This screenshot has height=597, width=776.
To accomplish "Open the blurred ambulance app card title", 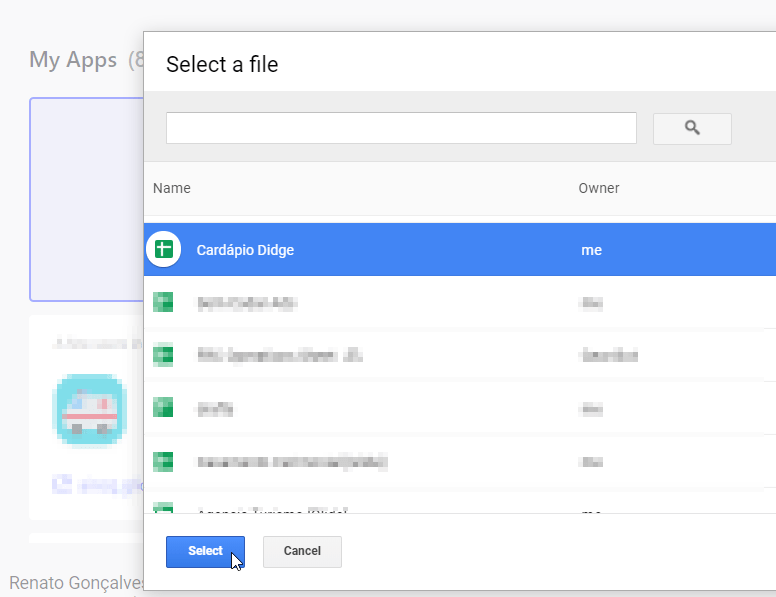I will coord(97,343).
